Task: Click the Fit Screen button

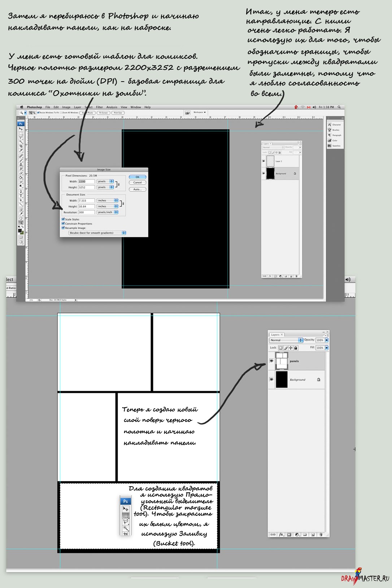Action: pos(103,113)
